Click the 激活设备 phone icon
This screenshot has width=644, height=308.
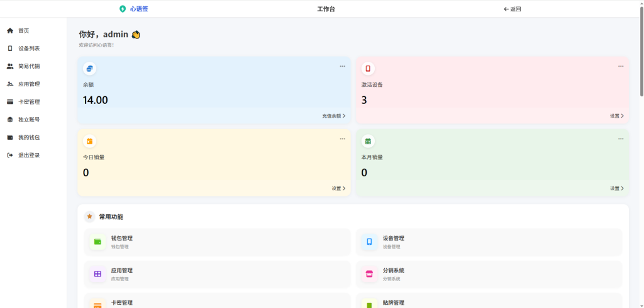point(368,68)
